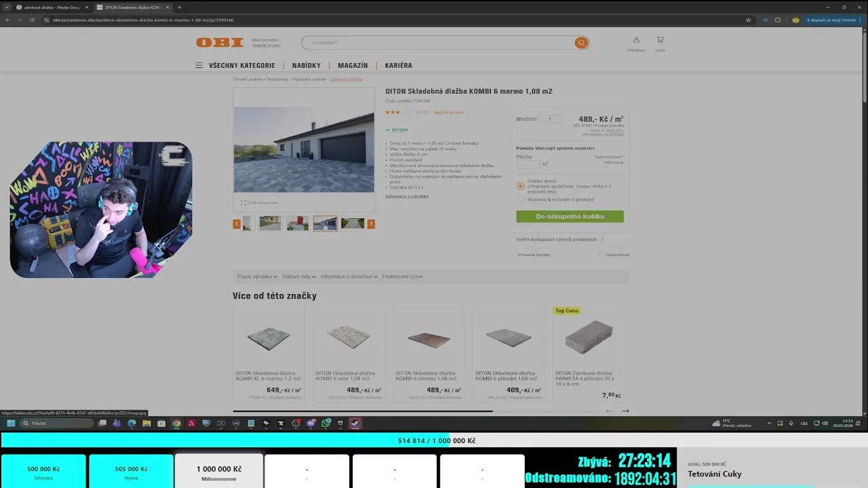The image size is (868, 488).
Task: Open the Chrome update menu K dispozici je nový Chrome
Action: 834,20
